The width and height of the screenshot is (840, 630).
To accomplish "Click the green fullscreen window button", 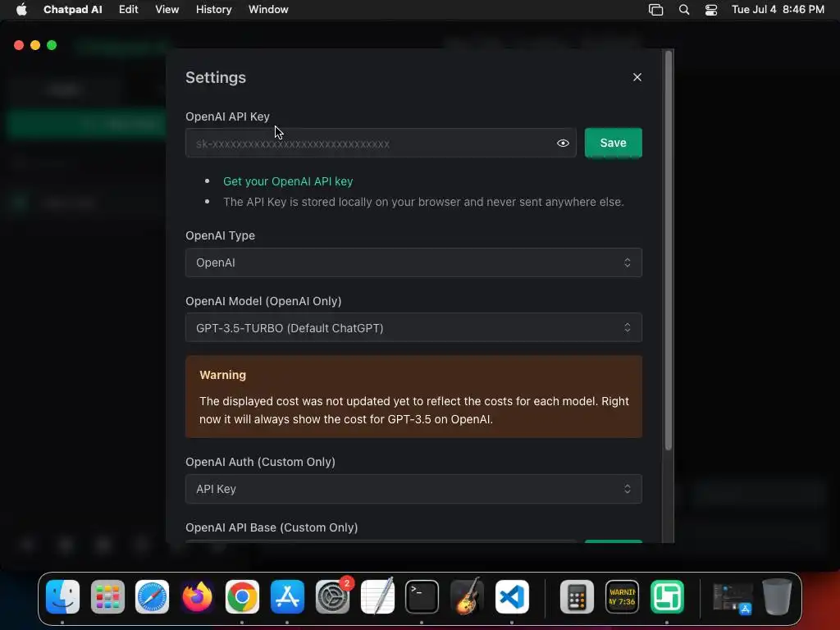I will click(52, 45).
